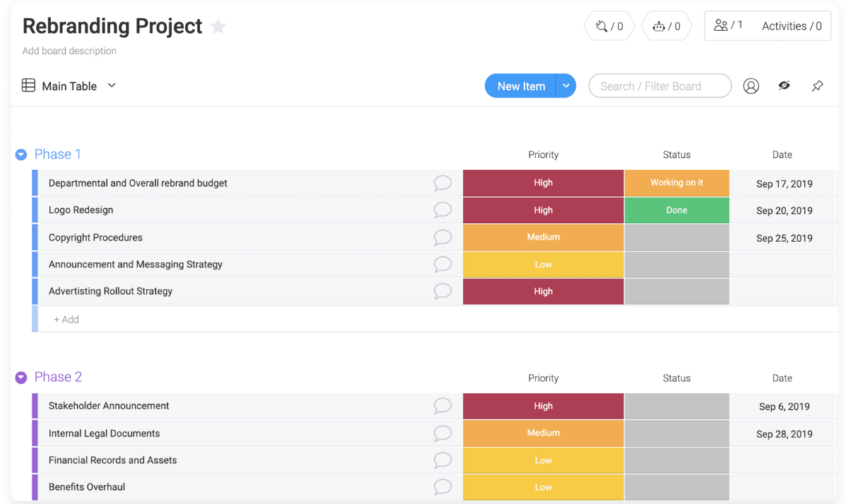Change Working on it status of budget item
This screenshot has width=850, height=504.
tap(676, 183)
